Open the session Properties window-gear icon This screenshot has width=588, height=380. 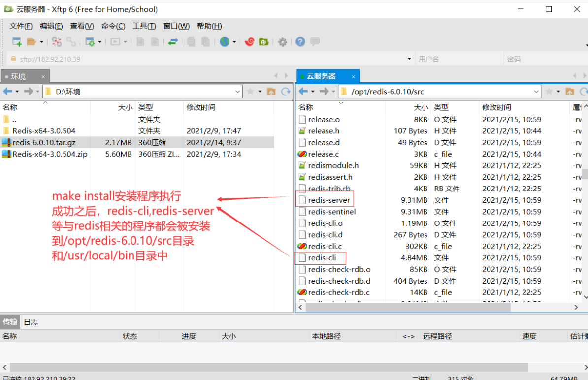(x=90, y=42)
